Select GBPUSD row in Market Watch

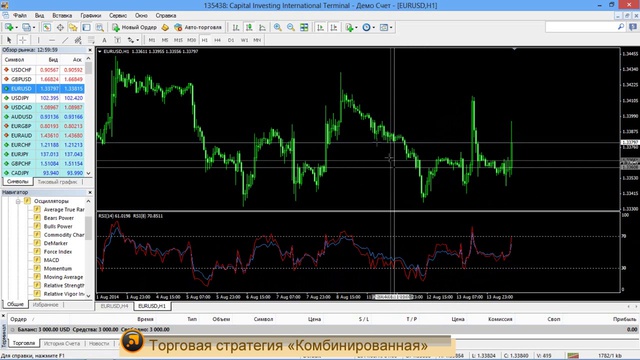coord(43,79)
